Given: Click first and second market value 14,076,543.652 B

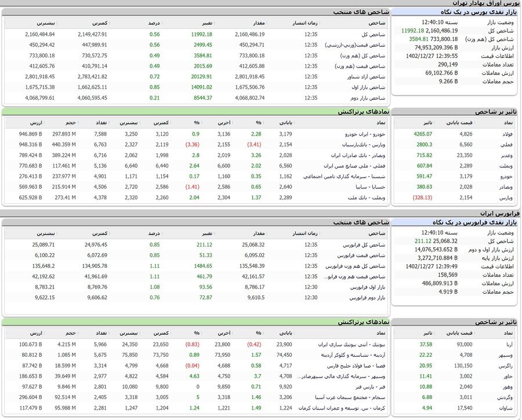Looking at the screenshot, I should (x=436, y=250).
